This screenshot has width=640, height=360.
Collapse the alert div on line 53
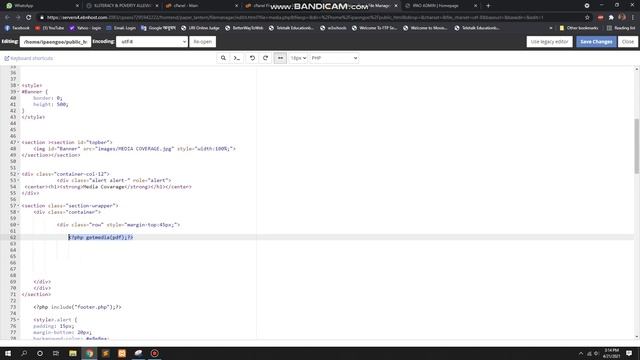[x=18, y=180]
